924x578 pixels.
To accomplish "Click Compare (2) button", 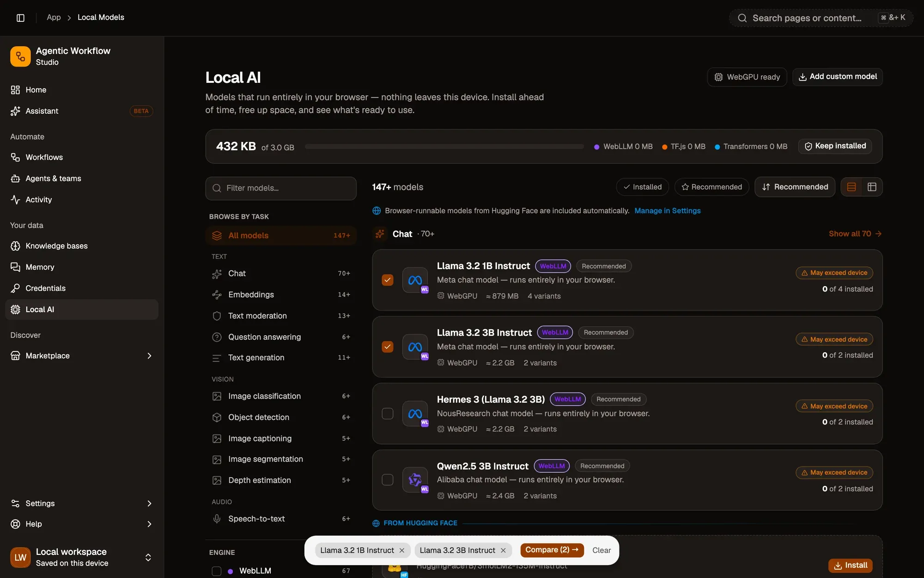I will coord(552,550).
